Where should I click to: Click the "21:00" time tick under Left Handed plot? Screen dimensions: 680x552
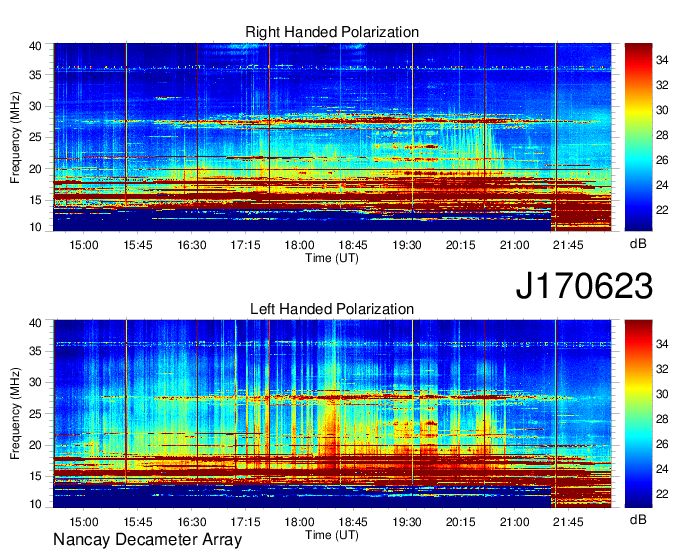coord(515,522)
